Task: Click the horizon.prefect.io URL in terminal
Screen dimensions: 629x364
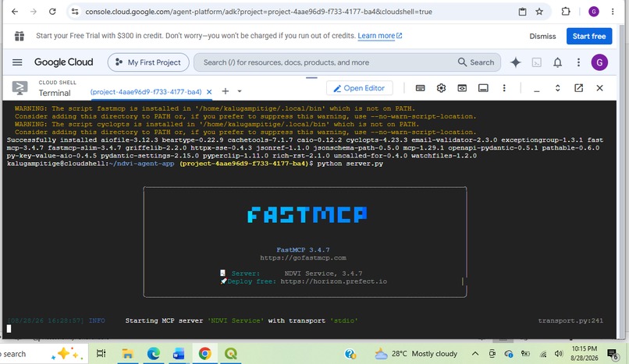Action: (334, 281)
